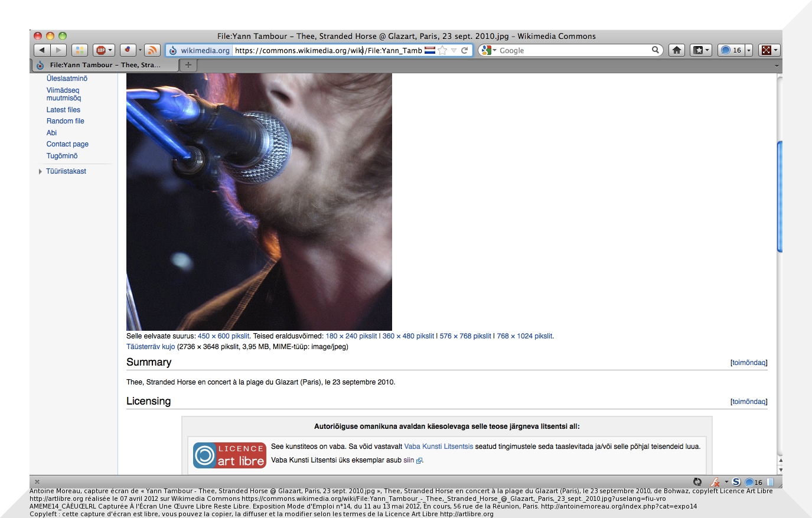The image size is (812, 518).
Task: Open Vaba Kunsti Litsentsis link
Action: [439, 447]
